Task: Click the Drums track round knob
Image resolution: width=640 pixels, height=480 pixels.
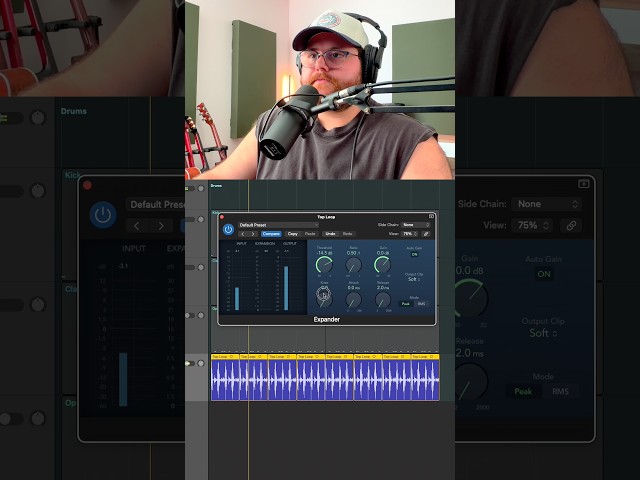Action: click(201, 189)
